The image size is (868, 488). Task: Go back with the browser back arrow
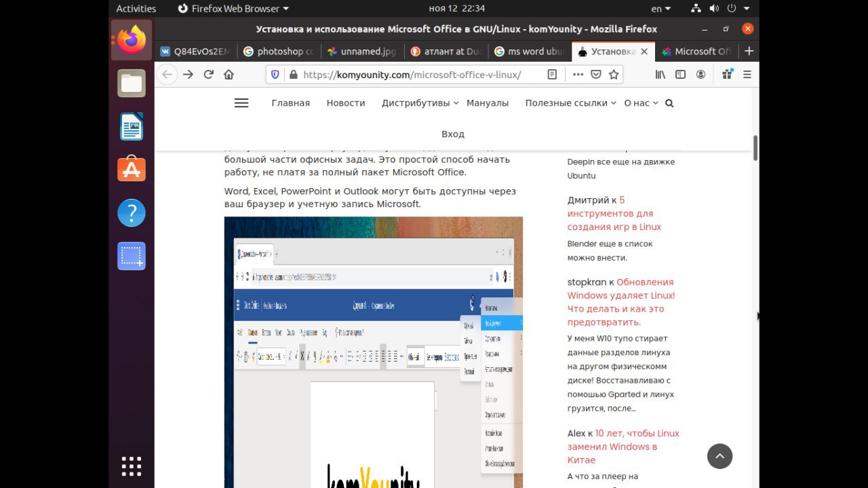[167, 75]
